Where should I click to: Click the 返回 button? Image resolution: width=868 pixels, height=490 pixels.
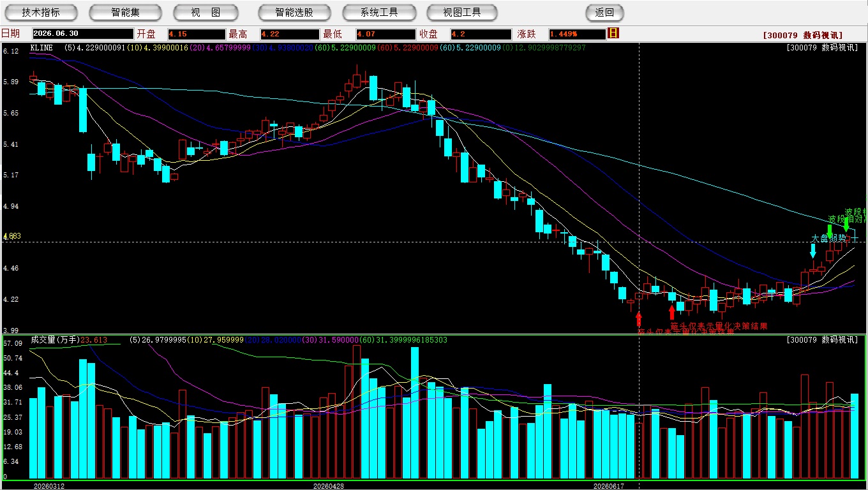(604, 12)
